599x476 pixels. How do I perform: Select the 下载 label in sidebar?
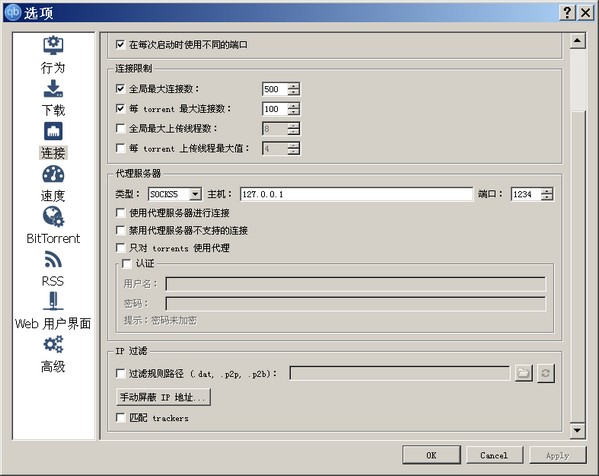(53, 110)
